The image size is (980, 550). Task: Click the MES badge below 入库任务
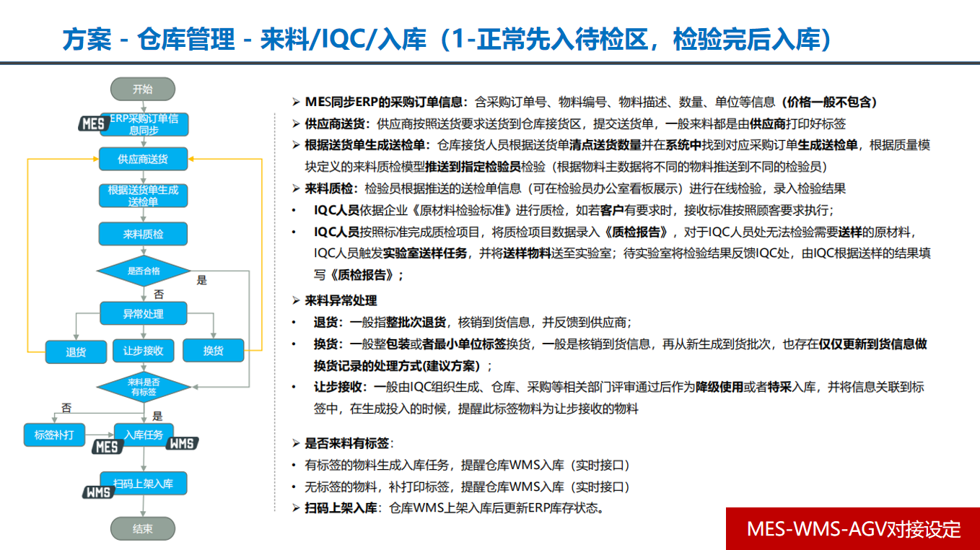tap(106, 448)
